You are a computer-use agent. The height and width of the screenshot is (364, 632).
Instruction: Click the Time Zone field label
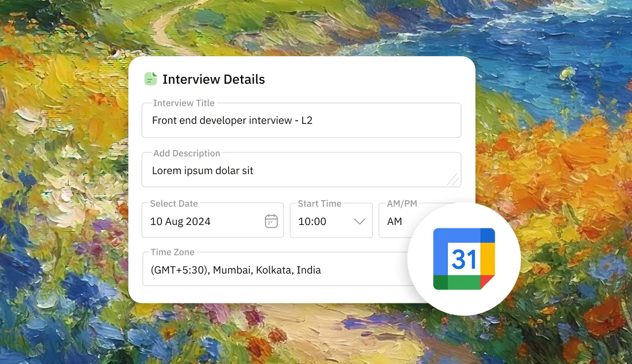click(x=172, y=252)
